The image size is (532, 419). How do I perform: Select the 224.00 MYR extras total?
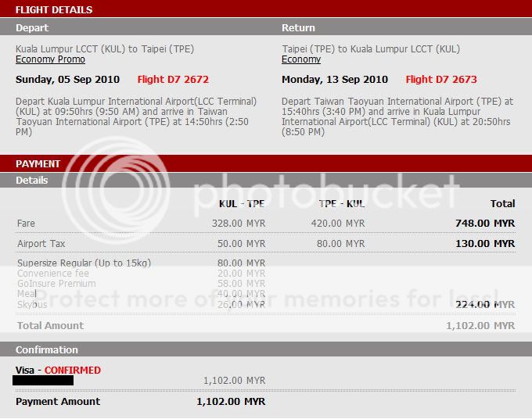pos(485,304)
